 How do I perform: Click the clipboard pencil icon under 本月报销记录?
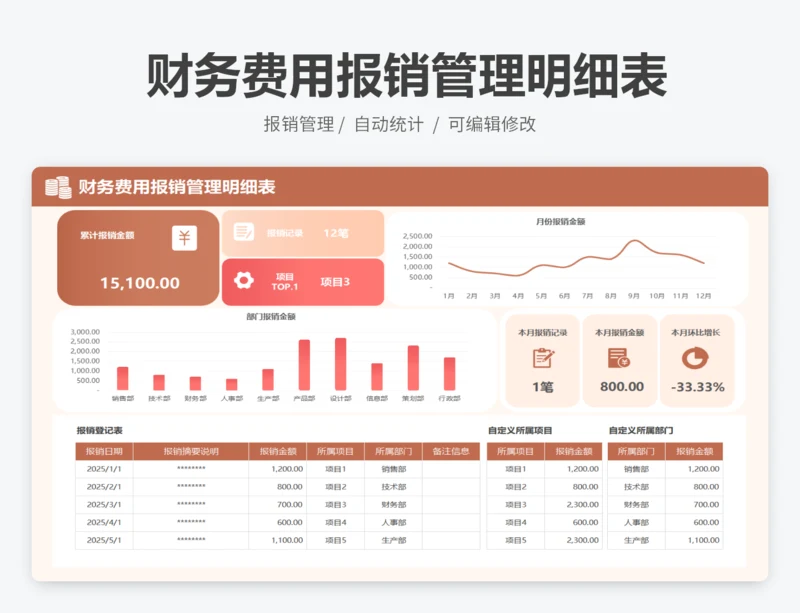tap(543, 358)
